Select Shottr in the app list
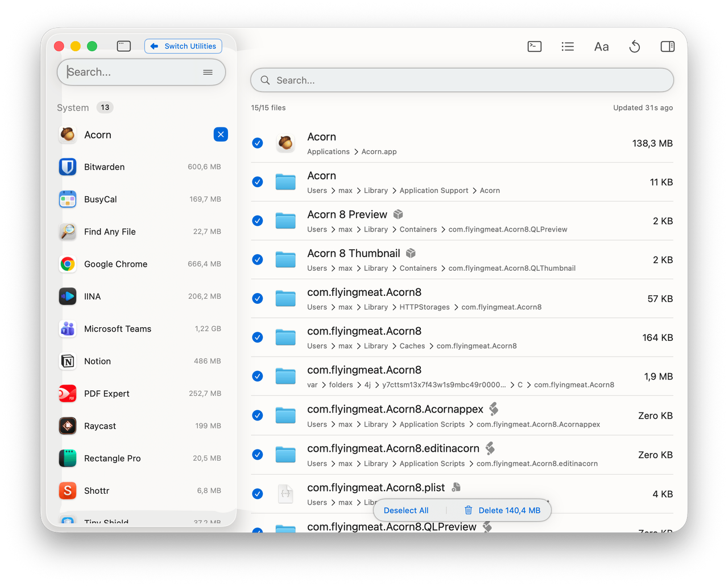 [141, 491]
